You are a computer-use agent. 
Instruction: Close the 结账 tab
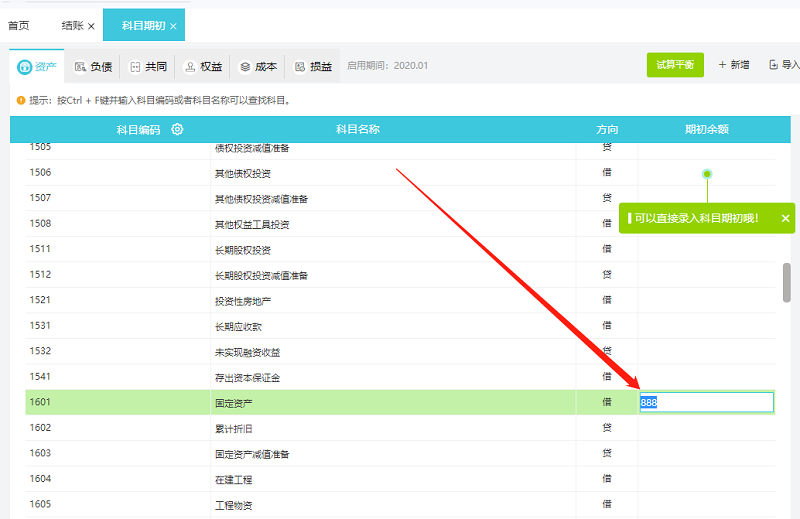[92, 26]
